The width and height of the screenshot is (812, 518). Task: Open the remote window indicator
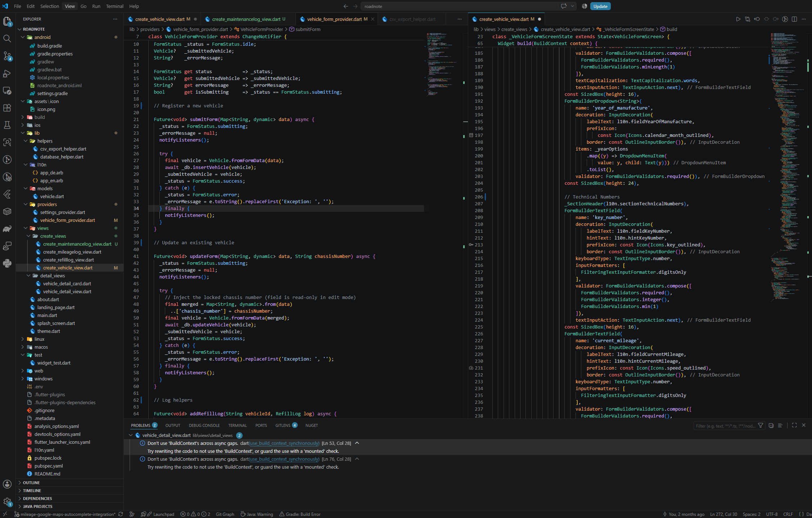click(x=5, y=514)
